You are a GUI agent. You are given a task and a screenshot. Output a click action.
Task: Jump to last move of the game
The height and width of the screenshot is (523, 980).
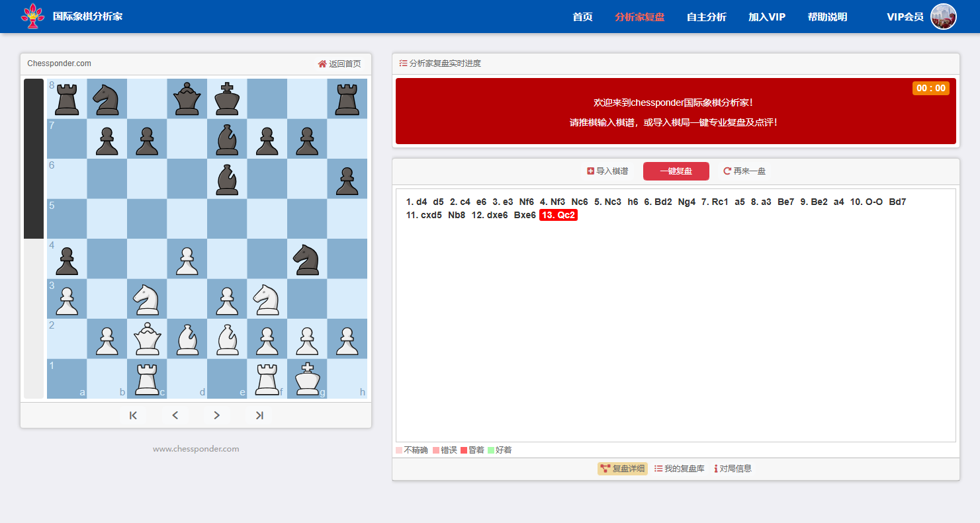259,415
